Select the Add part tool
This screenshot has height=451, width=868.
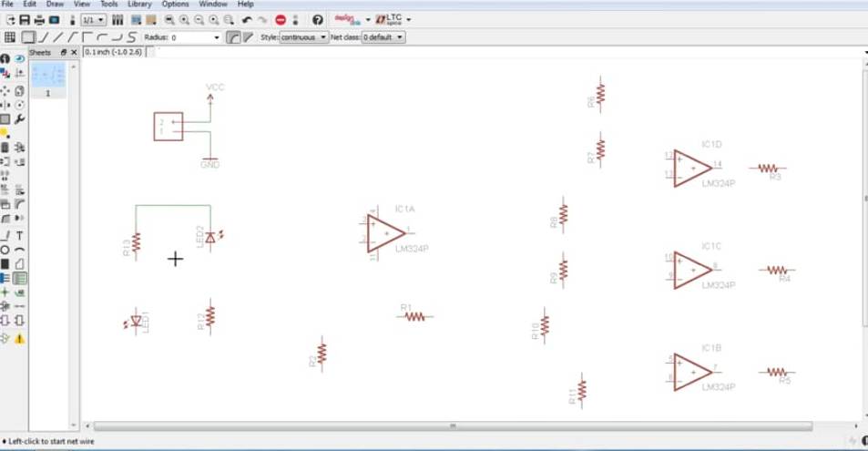coord(19,148)
